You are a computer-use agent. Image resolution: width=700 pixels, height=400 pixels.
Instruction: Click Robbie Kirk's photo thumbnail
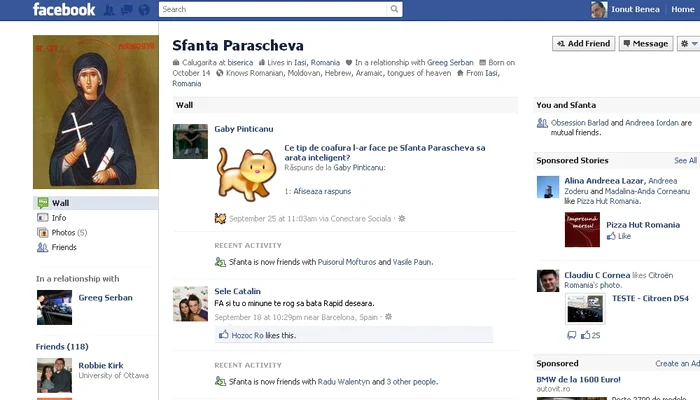tap(54, 375)
